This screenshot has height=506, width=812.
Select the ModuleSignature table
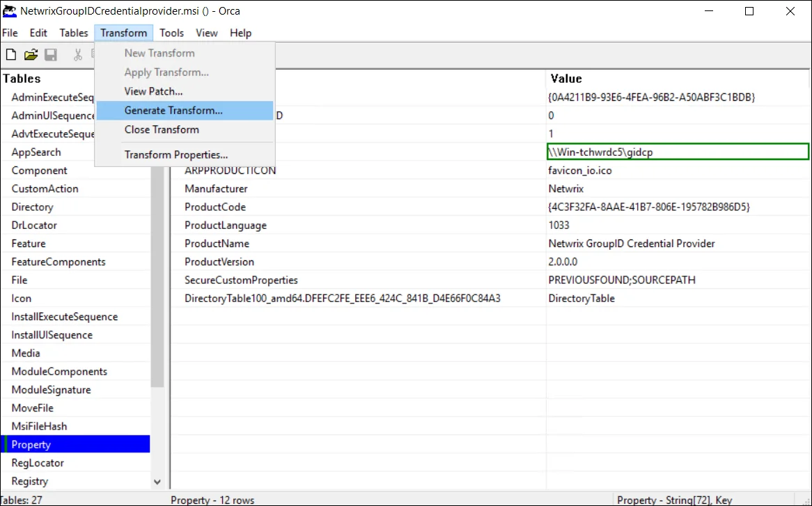tap(52, 390)
